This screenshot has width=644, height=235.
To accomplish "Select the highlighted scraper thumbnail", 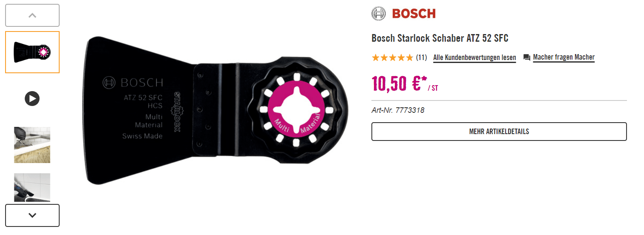I will click(32, 52).
